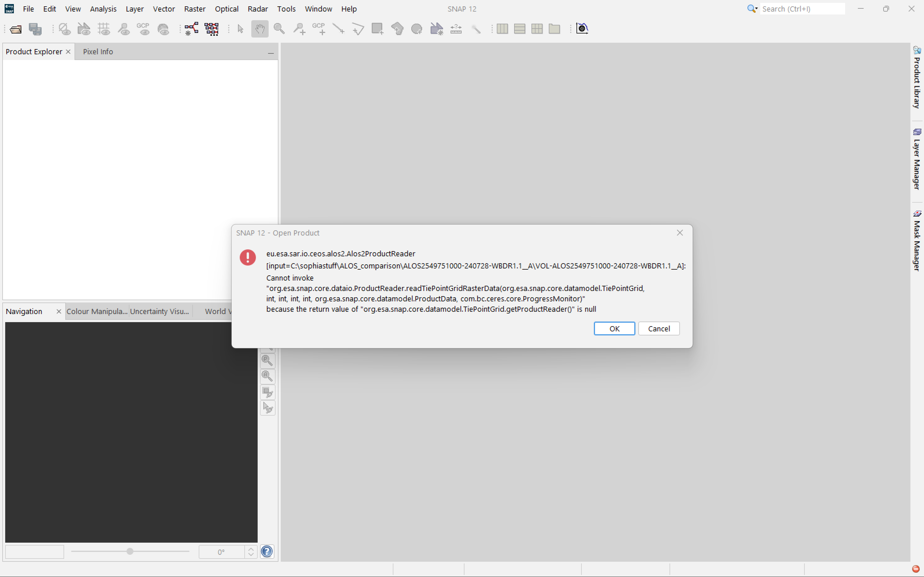Minimize the Product Explorer panel group
Screen dimensions: 924x577
tap(271, 53)
